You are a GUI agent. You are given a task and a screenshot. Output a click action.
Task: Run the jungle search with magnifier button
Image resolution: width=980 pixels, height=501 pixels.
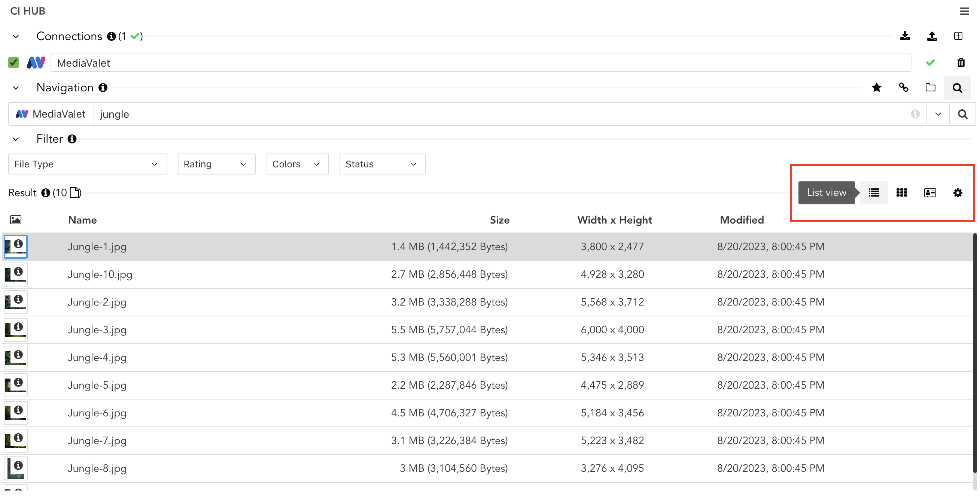point(962,114)
